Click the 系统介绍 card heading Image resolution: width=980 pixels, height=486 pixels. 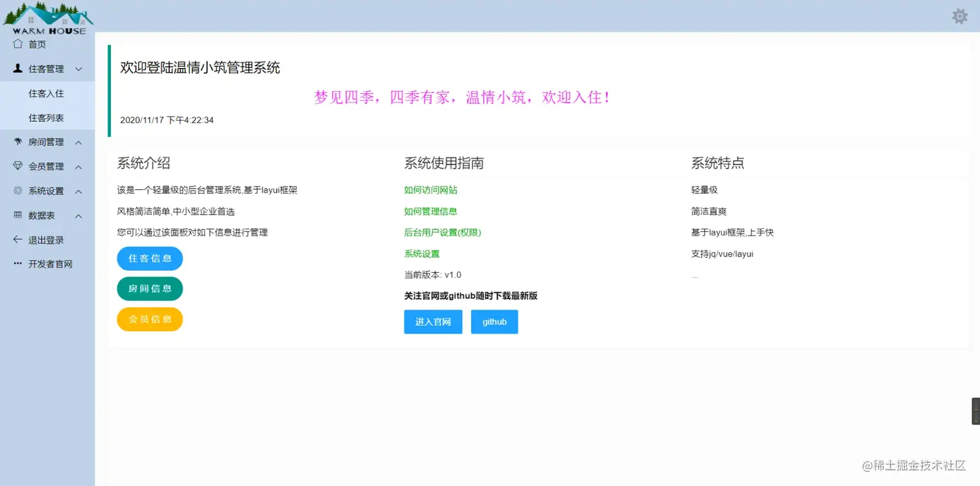click(x=143, y=163)
